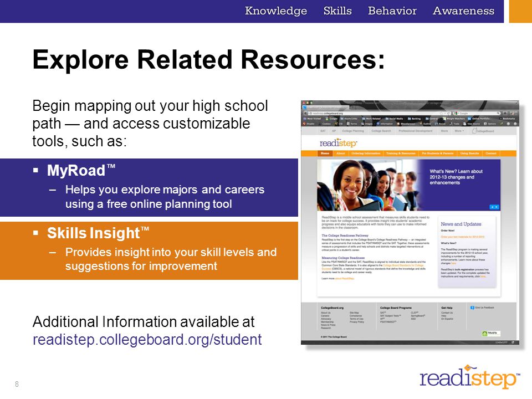Click the orange square beside the header bar

point(520,11)
